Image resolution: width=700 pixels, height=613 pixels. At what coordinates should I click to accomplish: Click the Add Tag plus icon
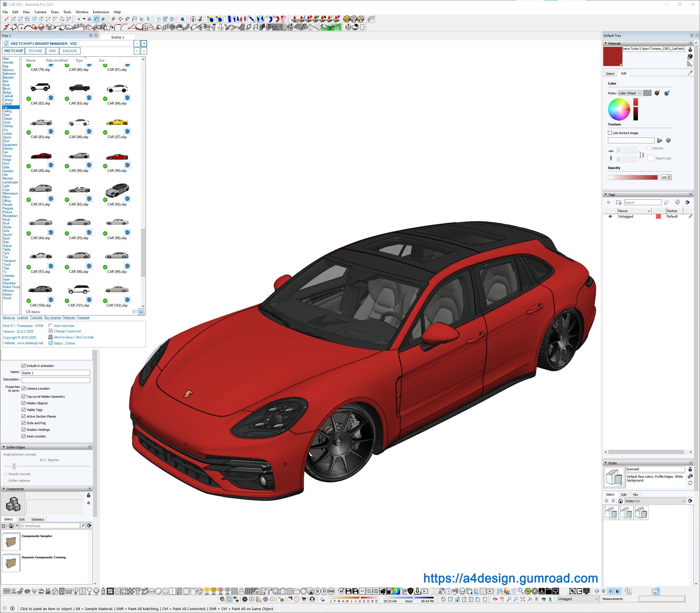click(x=608, y=203)
